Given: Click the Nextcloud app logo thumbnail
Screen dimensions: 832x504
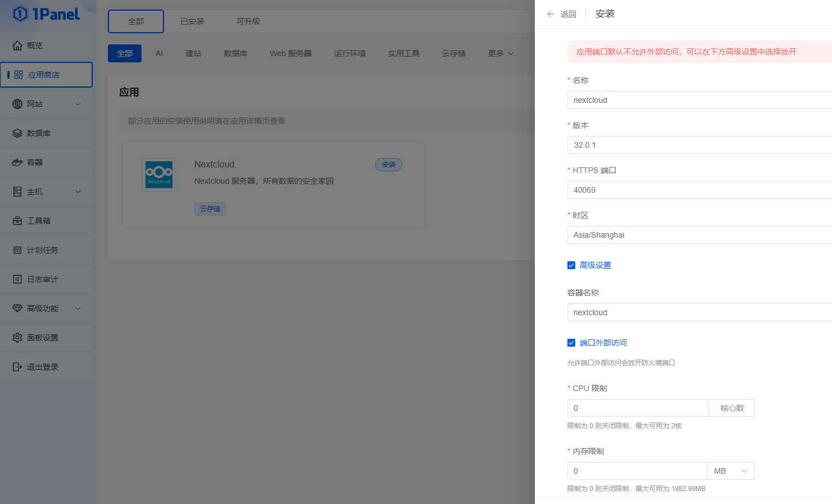Looking at the screenshot, I should click(159, 174).
